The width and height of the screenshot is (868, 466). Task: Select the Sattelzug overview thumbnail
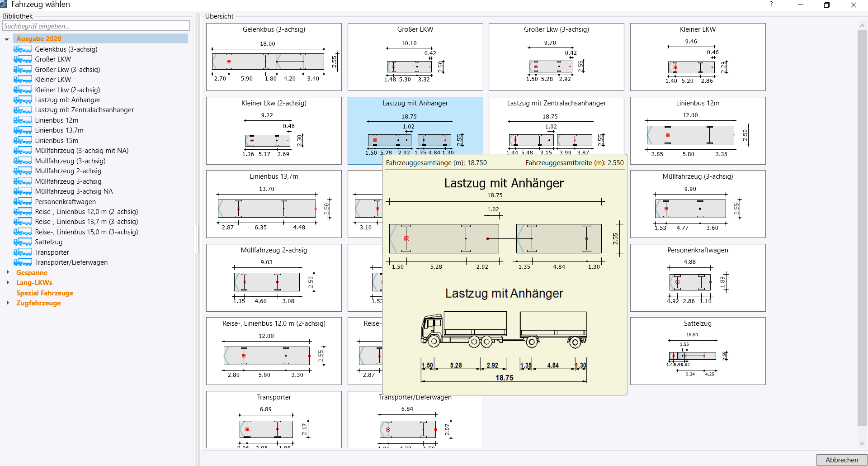[698, 351]
